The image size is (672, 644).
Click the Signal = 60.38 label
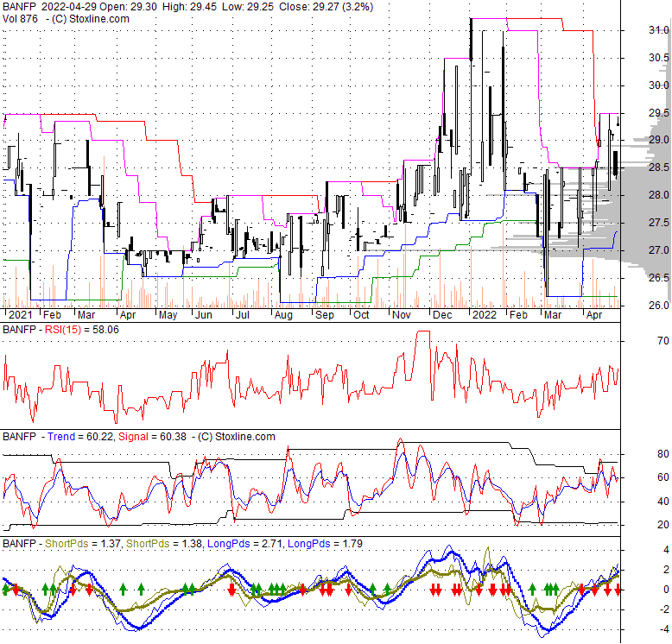(153, 437)
